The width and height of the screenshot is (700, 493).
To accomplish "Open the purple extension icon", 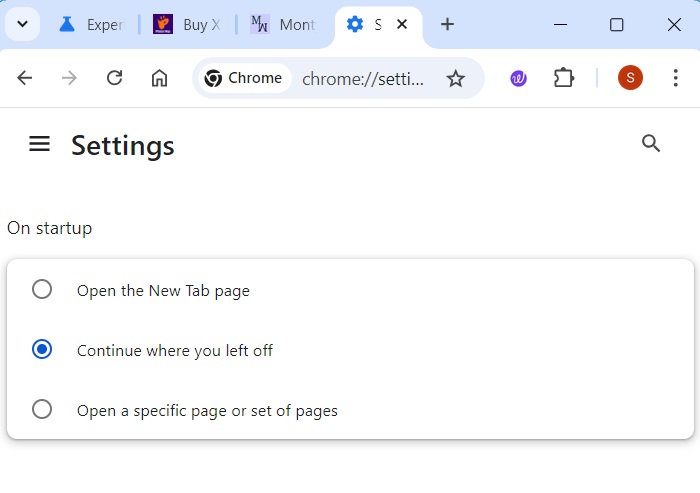I will click(x=518, y=79).
